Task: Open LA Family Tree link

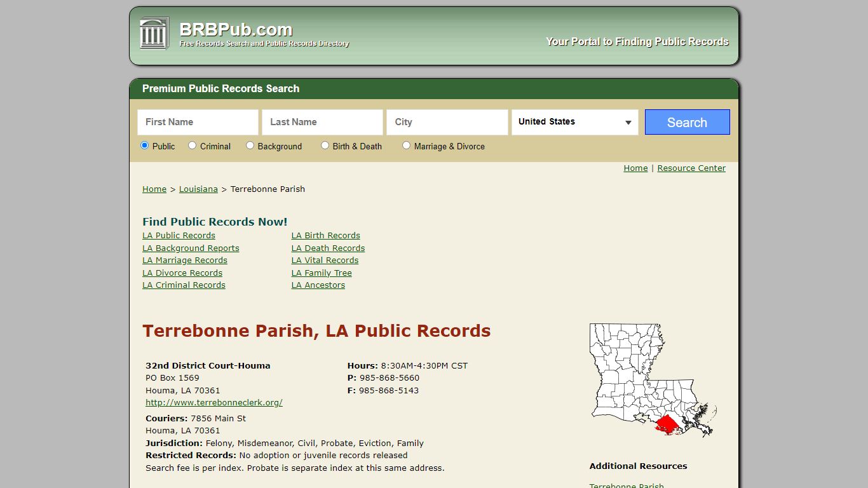Action: [322, 273]
